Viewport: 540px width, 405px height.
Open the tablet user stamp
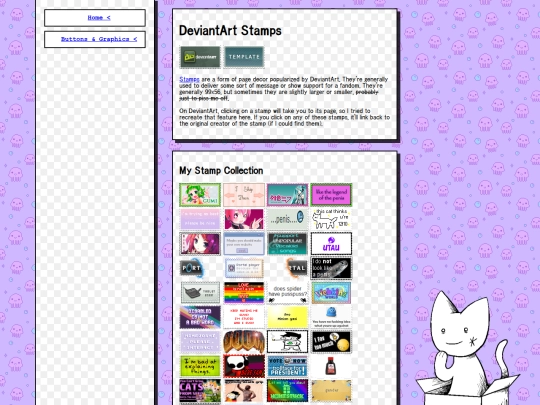click(200, 293)
